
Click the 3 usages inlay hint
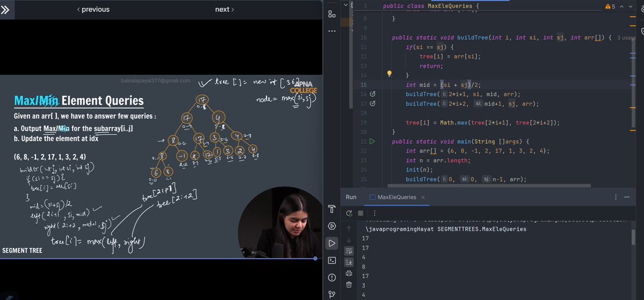[x=627, y=38]
